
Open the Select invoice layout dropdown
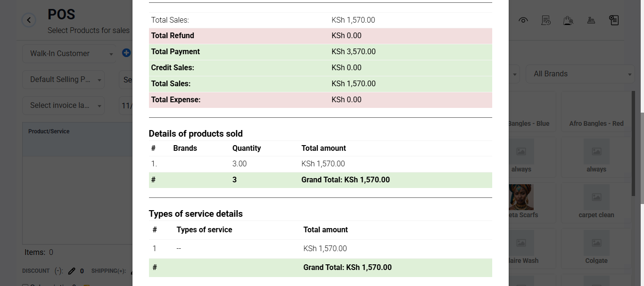tap(64, 106)
